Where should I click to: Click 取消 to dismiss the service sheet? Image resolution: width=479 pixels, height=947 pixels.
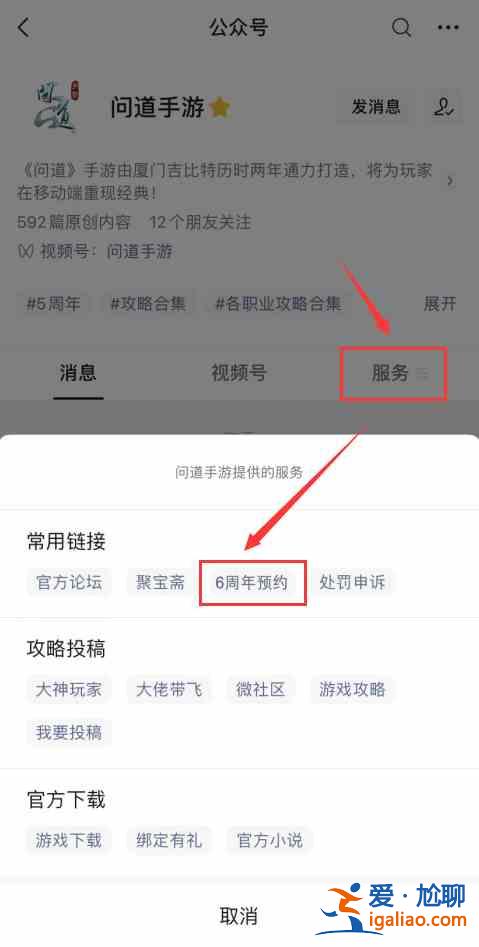(239, 916)
